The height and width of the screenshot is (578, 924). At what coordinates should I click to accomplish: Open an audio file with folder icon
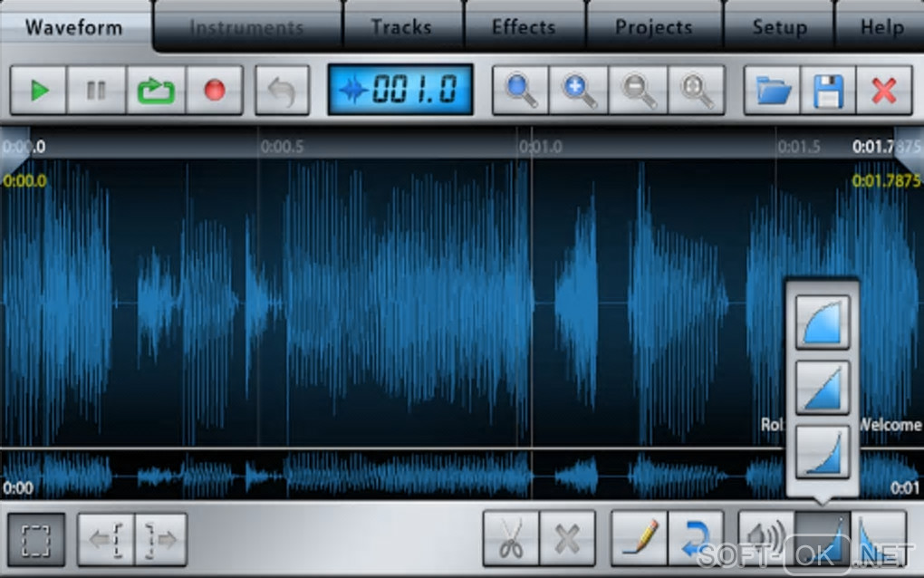click(x=772, y=91)
